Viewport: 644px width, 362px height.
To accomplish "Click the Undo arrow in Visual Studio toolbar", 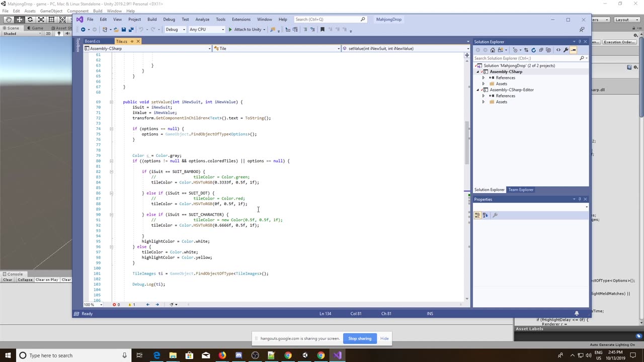I will click(141, 30).
